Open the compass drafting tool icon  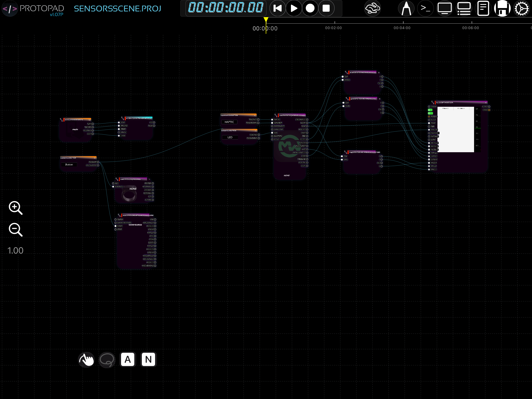click(x=406, y=8)
